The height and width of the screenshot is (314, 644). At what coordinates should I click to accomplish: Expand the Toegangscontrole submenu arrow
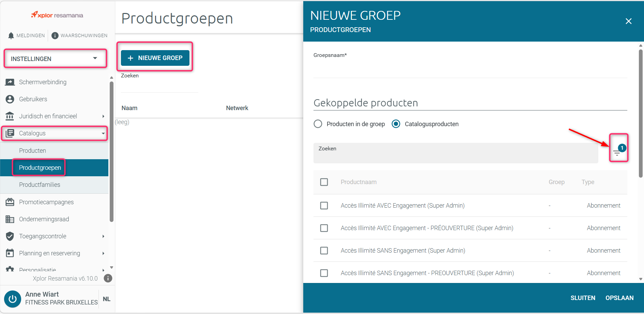(x=103, y=236)
